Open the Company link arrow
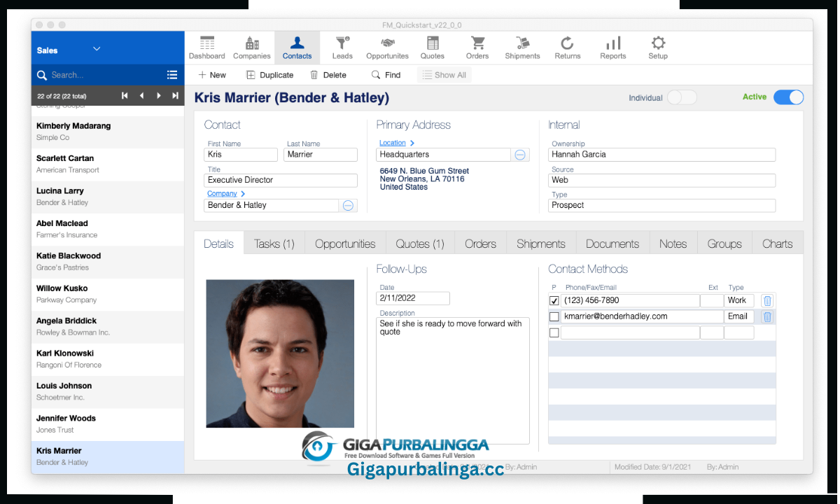Screen dimensions: 840x504 coord(243,194)
